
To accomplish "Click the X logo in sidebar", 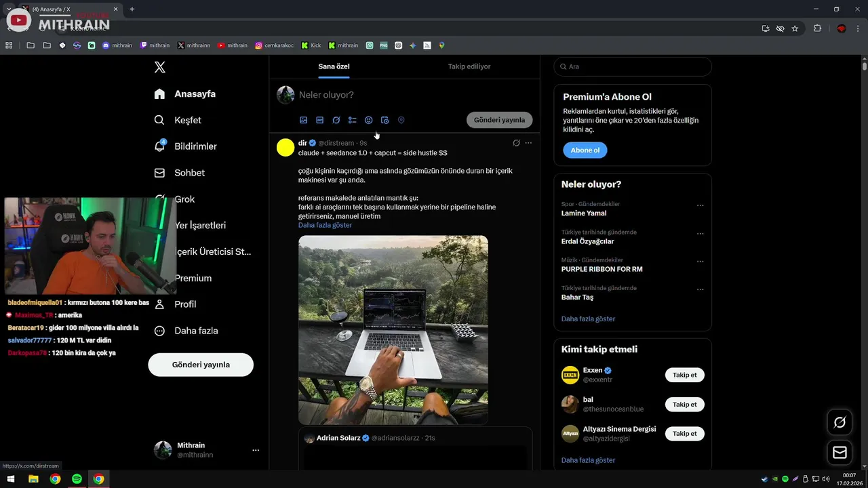I will pyautogui.click(x=159, y=67).
